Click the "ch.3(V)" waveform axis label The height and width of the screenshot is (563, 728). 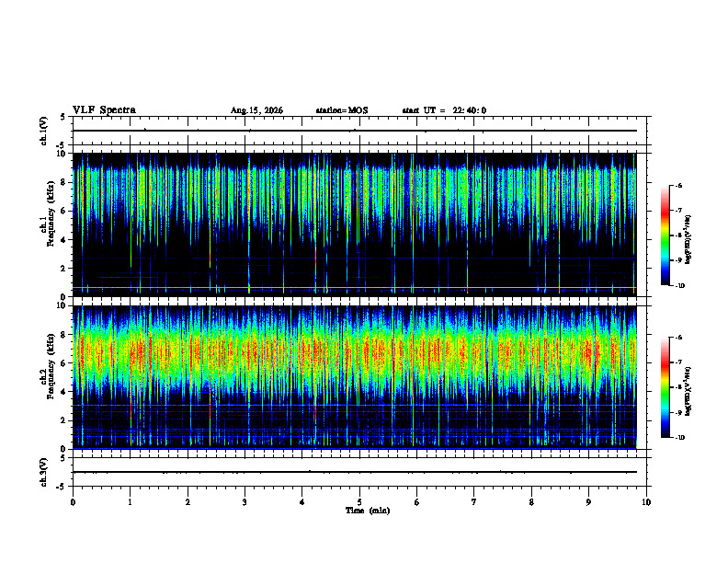pos(43,472)
